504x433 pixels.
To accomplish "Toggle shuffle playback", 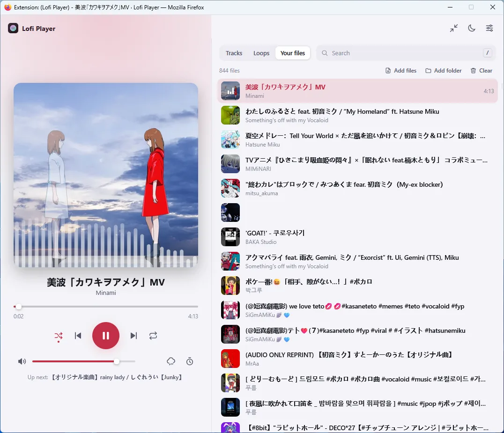I will (x=59, y=336).
